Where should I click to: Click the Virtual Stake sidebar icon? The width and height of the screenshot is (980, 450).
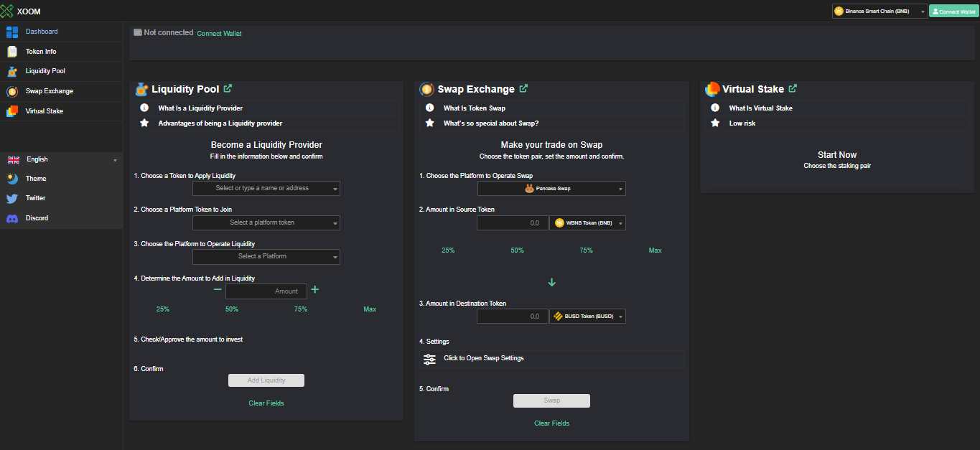(12, 111)
